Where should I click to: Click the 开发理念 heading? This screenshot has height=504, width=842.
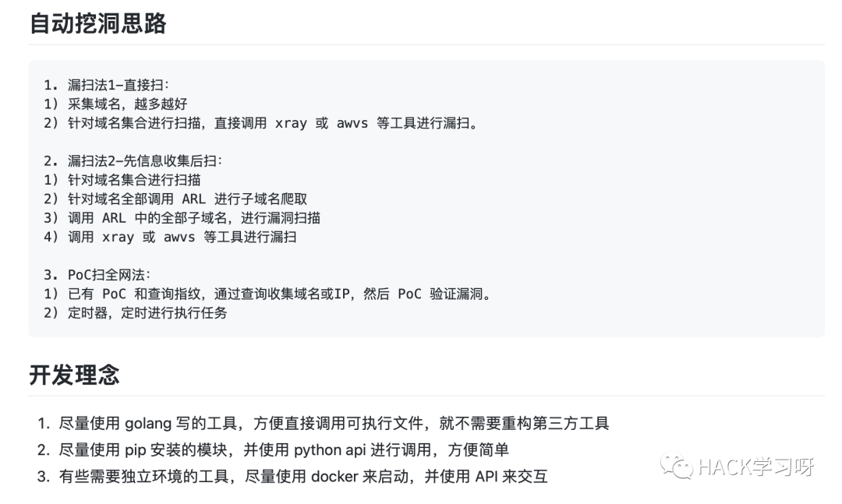point(74,375)
